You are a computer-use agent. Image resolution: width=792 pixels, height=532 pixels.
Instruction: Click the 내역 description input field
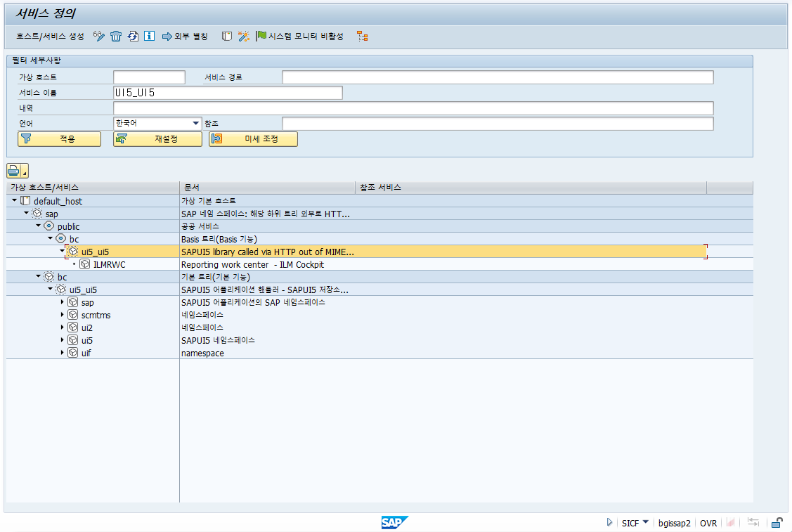coord(413,108)
